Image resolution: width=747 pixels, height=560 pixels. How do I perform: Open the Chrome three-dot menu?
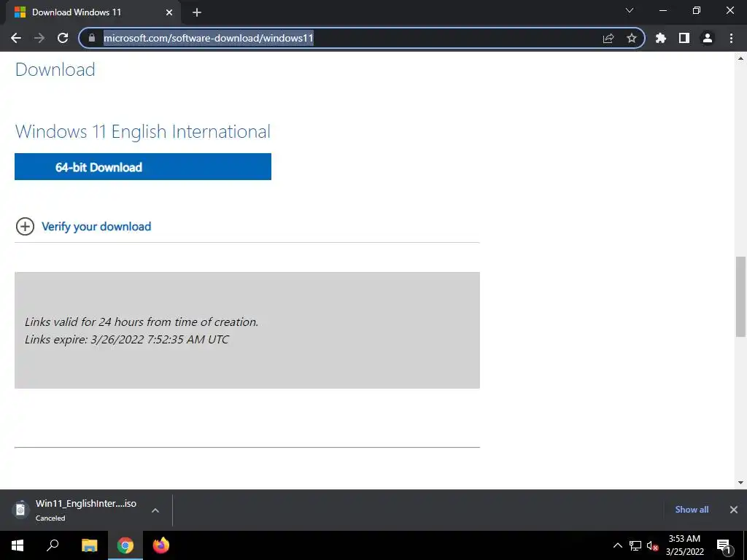[x=731, y=38]
